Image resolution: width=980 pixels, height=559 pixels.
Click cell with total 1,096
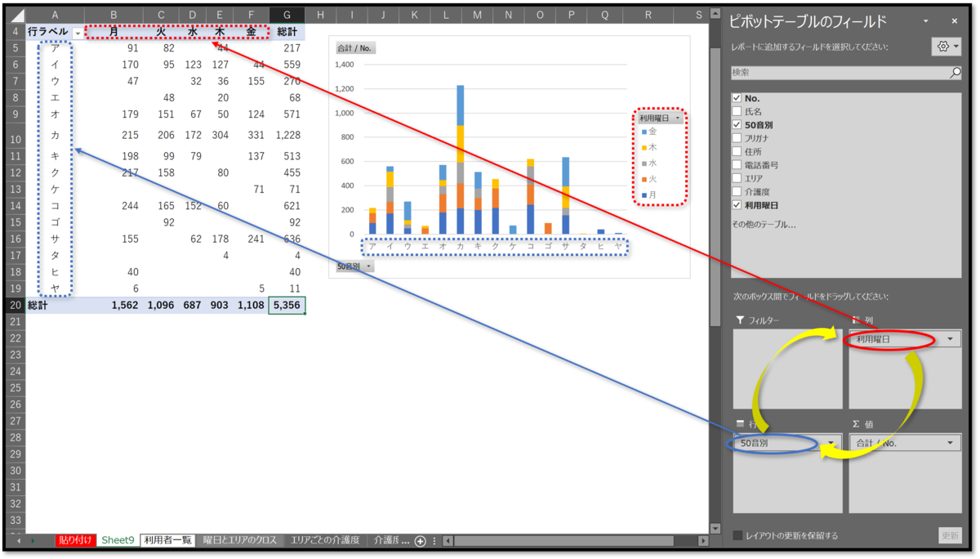pos(160,305)
